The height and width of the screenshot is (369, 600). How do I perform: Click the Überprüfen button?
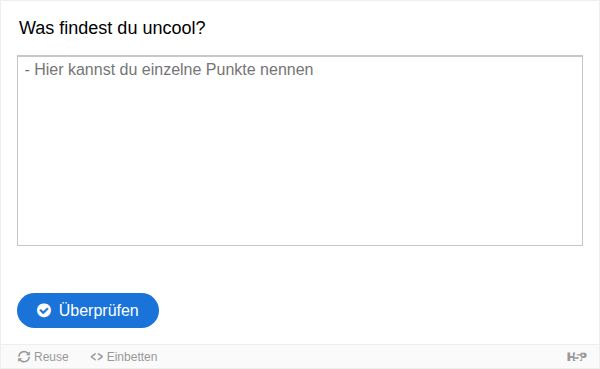[88, 310]
